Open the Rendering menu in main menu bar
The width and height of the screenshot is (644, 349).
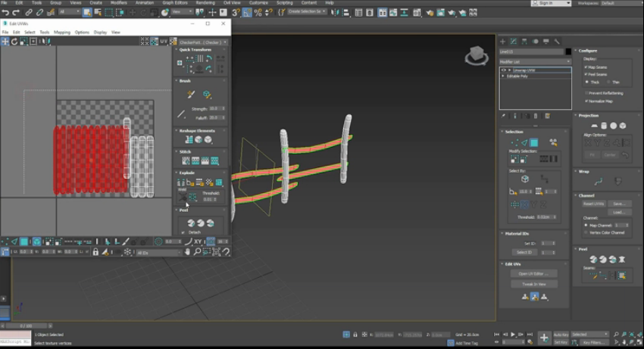tap(205, 3)
